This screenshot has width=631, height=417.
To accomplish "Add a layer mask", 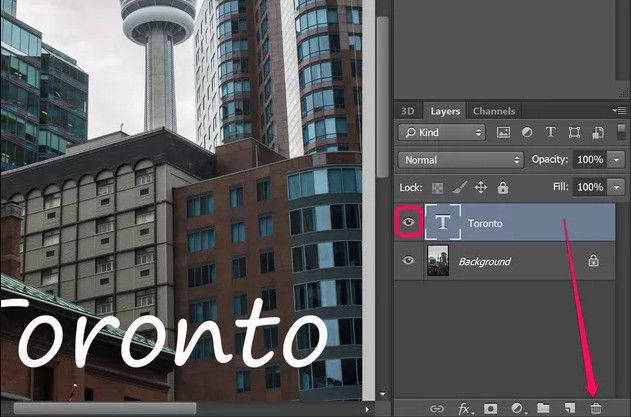I will coord(491,408).
